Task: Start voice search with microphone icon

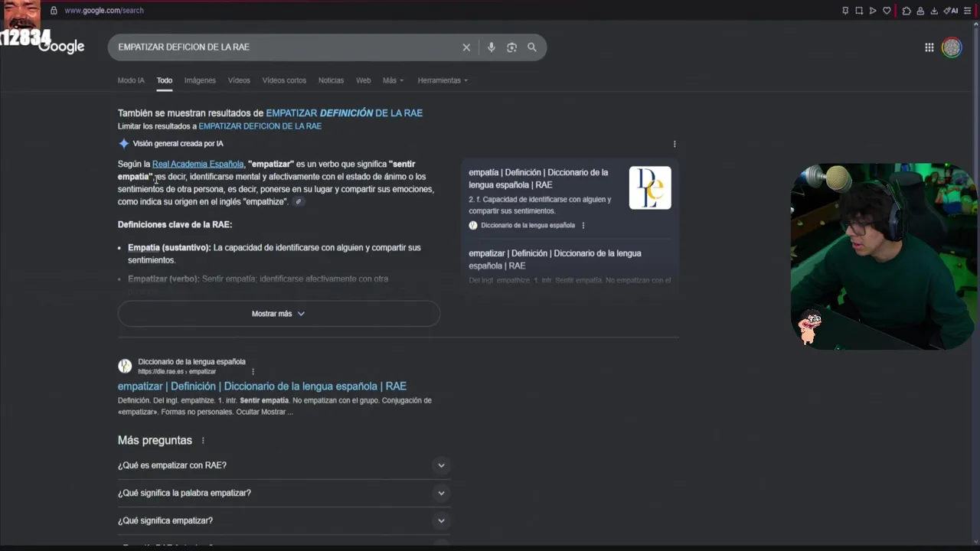Action: [492, 47]
